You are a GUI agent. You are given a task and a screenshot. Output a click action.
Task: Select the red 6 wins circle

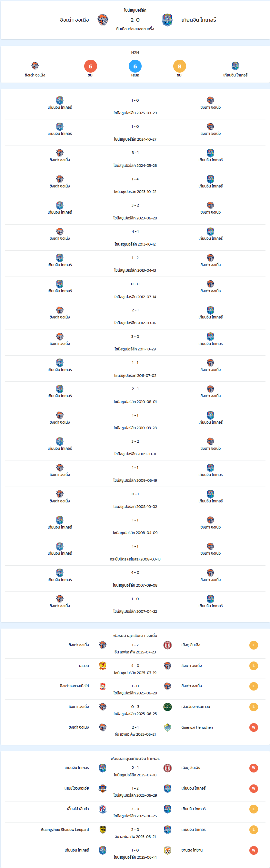point(91,66)
